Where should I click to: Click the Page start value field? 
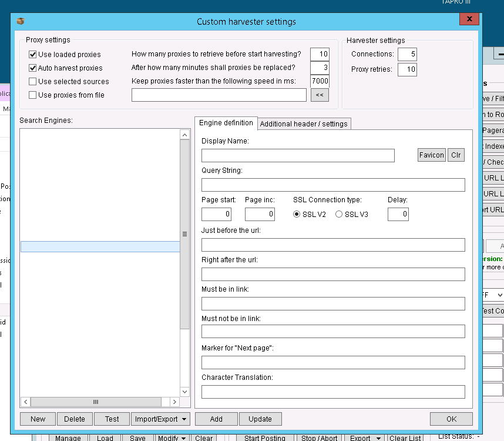(216, 214)
